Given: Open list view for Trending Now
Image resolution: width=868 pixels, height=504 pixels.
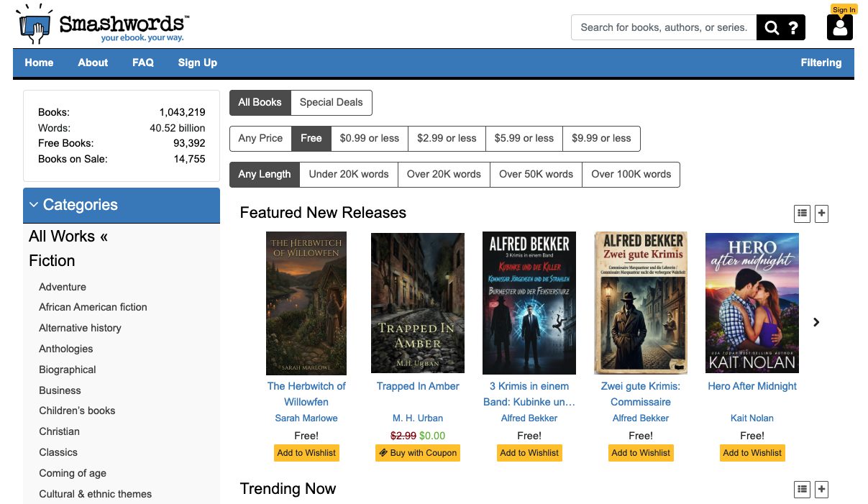Looking at the screenshot, I should (x=802, y=489).
